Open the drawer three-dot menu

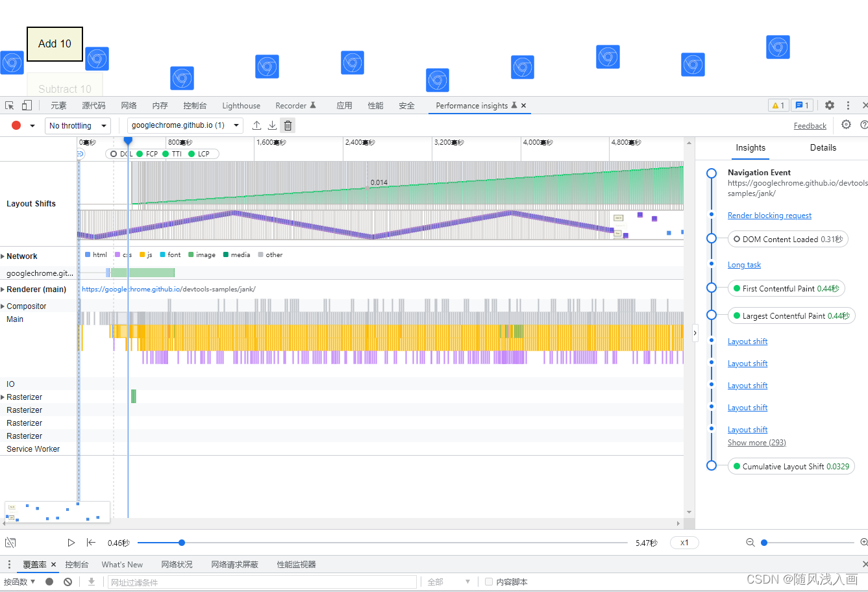[x=9, y=565]
